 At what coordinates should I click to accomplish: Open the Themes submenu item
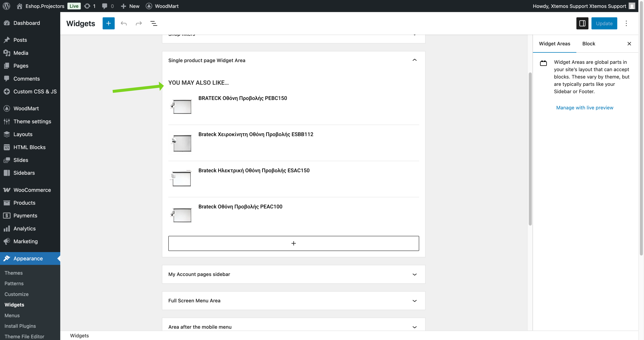[x=13, y=273]
